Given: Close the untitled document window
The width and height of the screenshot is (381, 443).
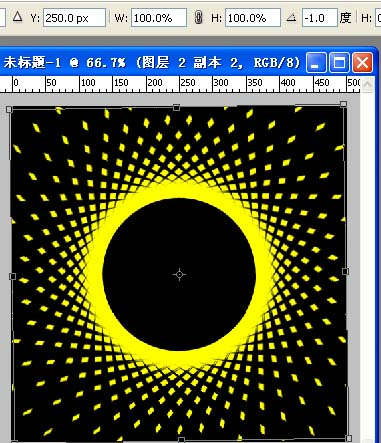Looking at the screenshot, I should tap(363, 62).
